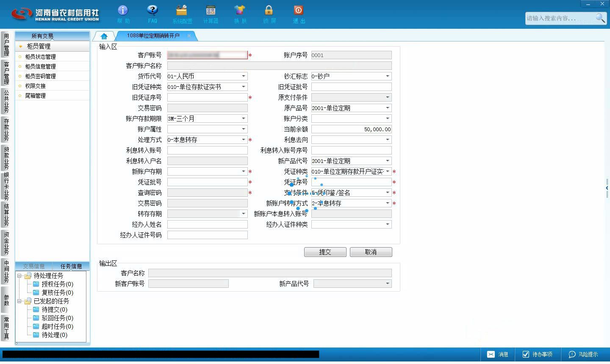Open the 新产品代号 dropdown in 输入区
Screen dimensions: 610x364
click(x=388, y=161)
